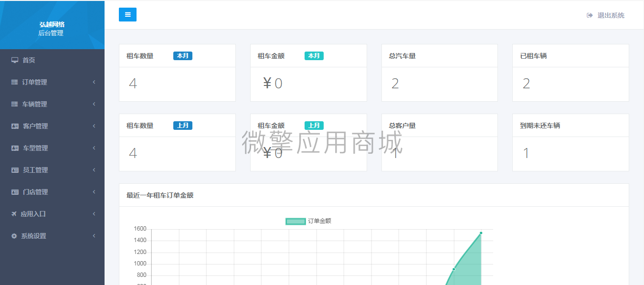Click the icon beside 车辆管理
Image resolution: width=644 pixels, height=285 pixels.
(x=14, y=104)
